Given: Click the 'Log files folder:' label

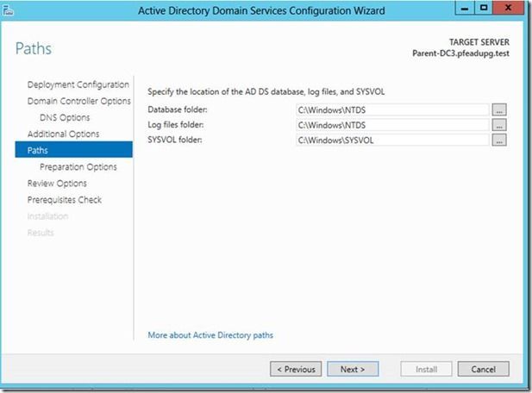Looking at the screenshot, I should click(176, 125).
